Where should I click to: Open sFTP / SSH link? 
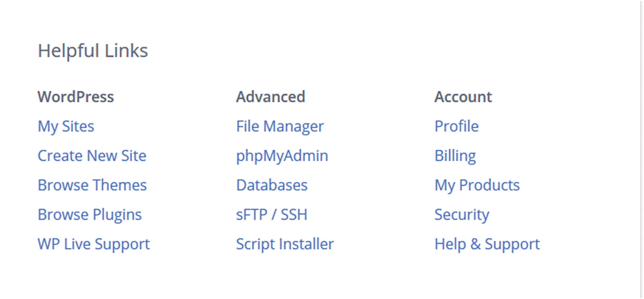pyautogui.click(x=271, y=215)
